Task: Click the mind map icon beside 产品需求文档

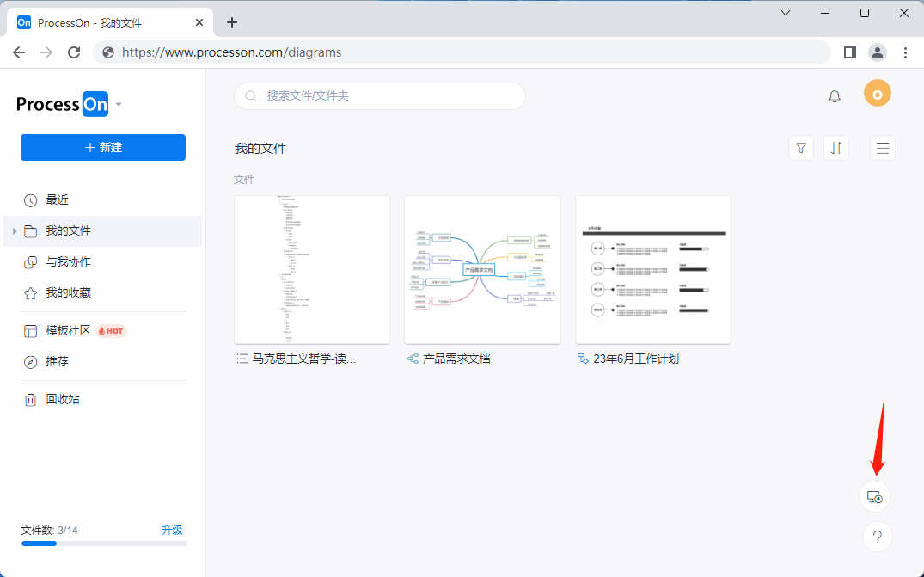Action: click(x=413, y=359)
